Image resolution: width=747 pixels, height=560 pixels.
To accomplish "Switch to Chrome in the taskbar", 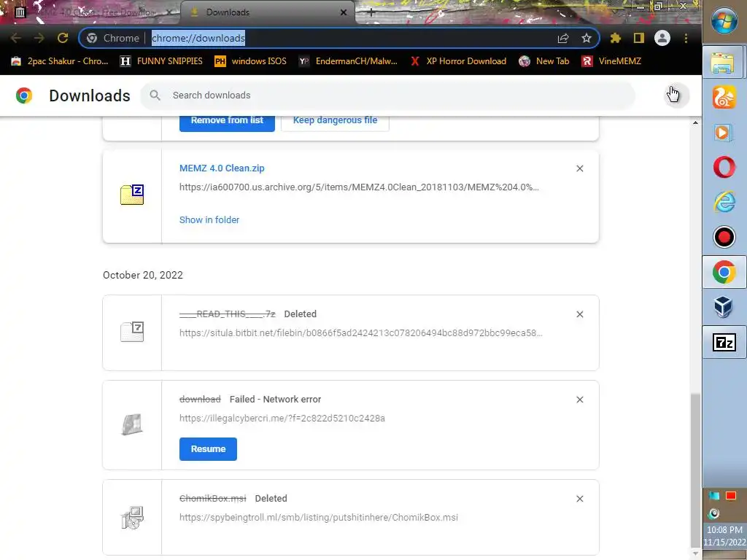I will pos(724,273).
